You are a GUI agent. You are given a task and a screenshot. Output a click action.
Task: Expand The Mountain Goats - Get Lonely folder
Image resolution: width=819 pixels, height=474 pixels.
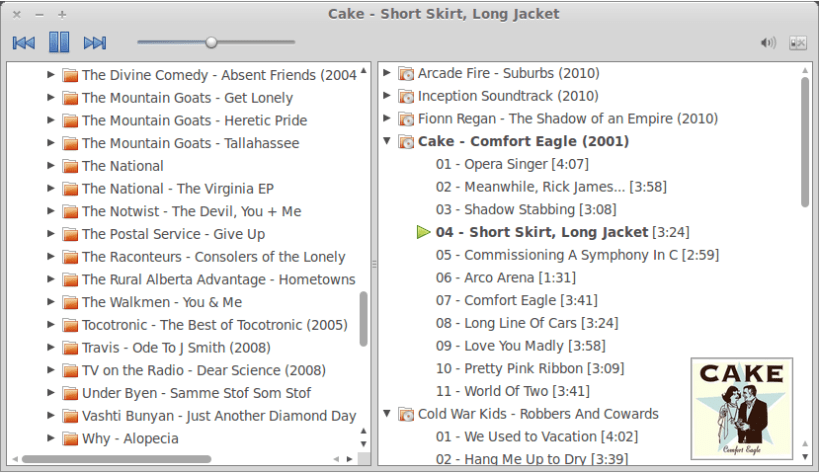(x=51, y=97)
